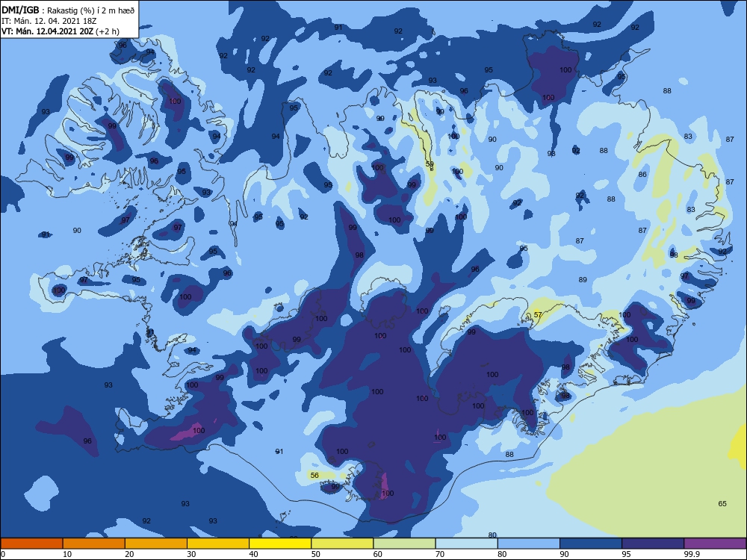This screenshot has height=560, width=747.
Task: Click the '59' humidity value on the map
Action: click(x=430, y=164)
